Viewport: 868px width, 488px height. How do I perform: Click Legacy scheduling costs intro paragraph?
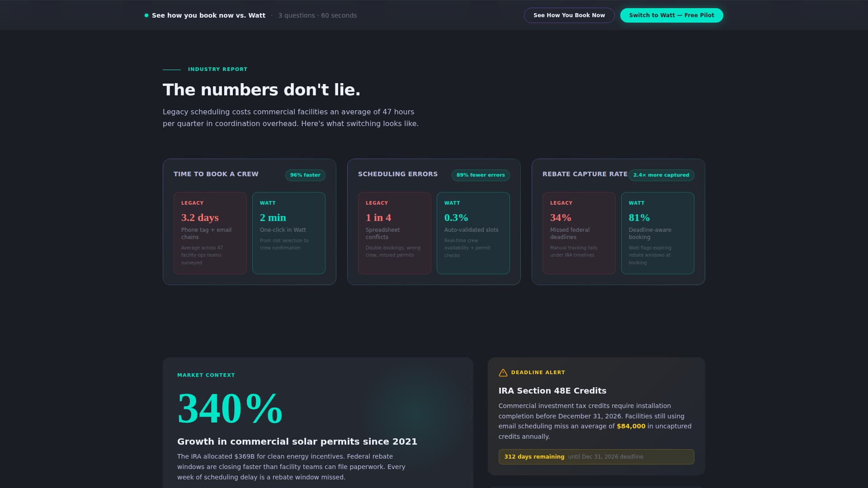tap(291, 118)
